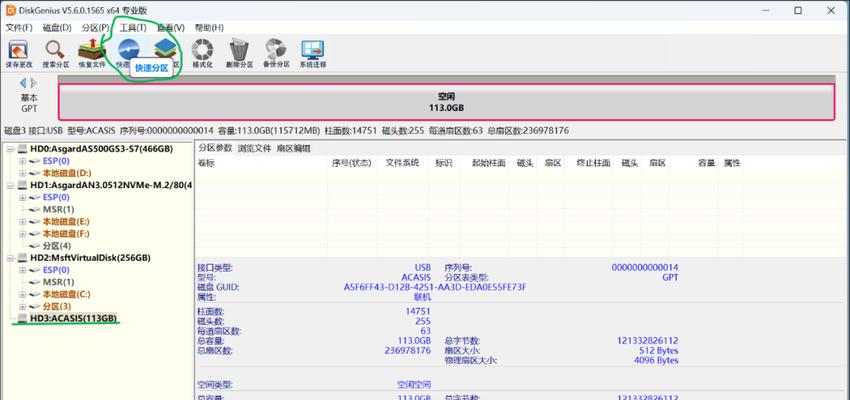
Task: Select the 本地磁盘(F:) partition label
Action: click(x=66, y=234)
